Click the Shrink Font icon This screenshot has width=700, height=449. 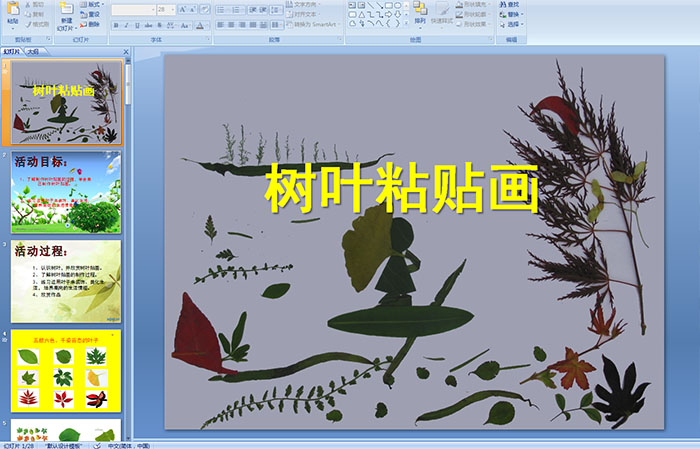click(192, 9)
